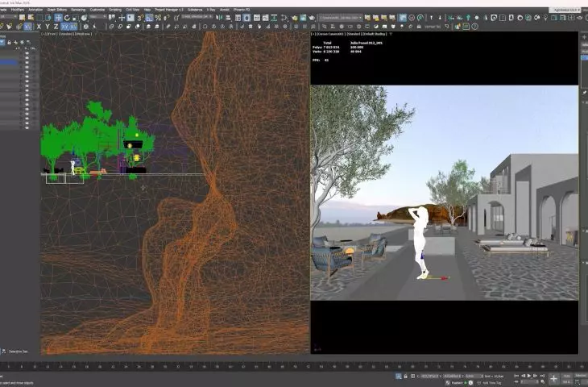This screenshot has height=387, width=588.
Task: Open the Workspaces dropdown
Action: pos(564,10)
